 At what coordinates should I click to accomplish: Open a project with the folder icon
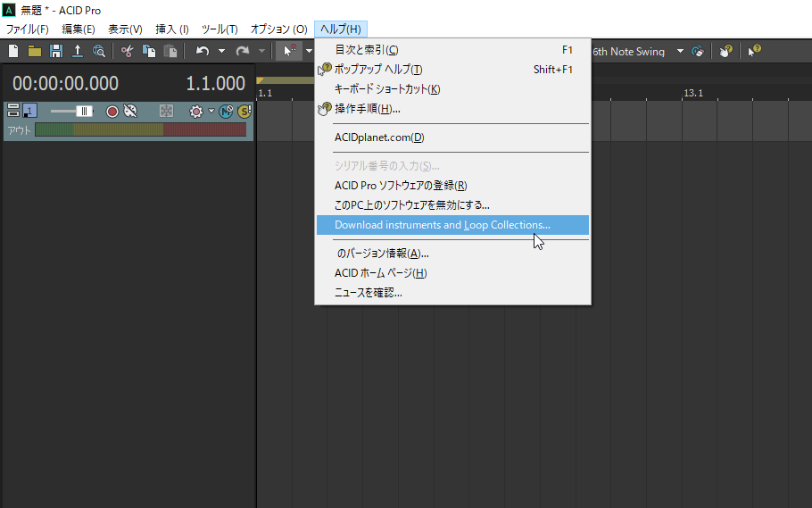point(35,51)
